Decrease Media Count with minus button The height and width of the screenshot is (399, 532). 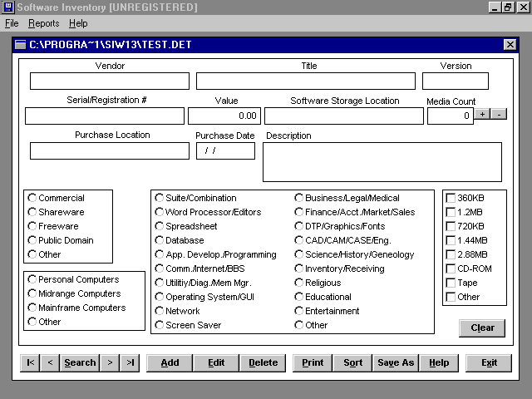(499, 115)
